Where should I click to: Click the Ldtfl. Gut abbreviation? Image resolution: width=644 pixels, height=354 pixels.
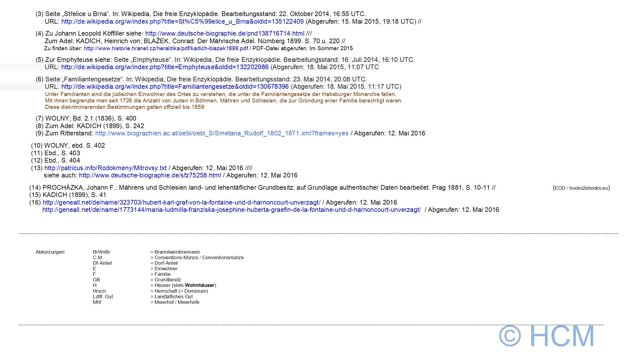coord(103,297)
